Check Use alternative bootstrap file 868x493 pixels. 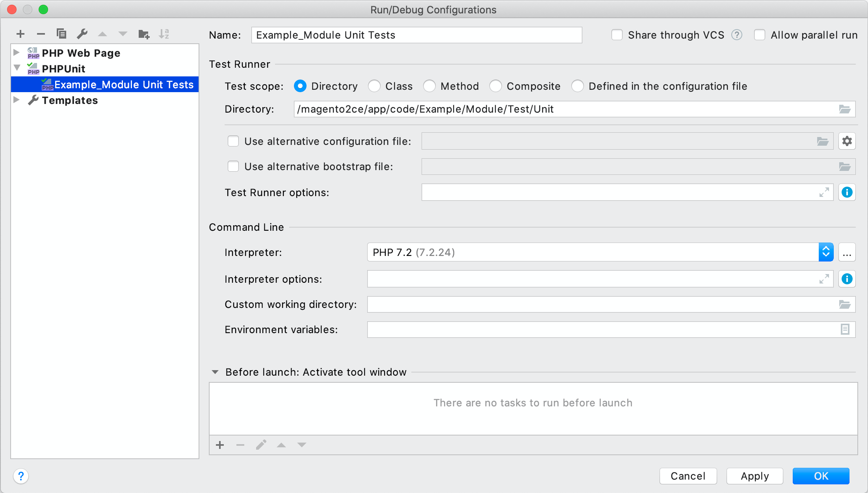tap(233, 166)
